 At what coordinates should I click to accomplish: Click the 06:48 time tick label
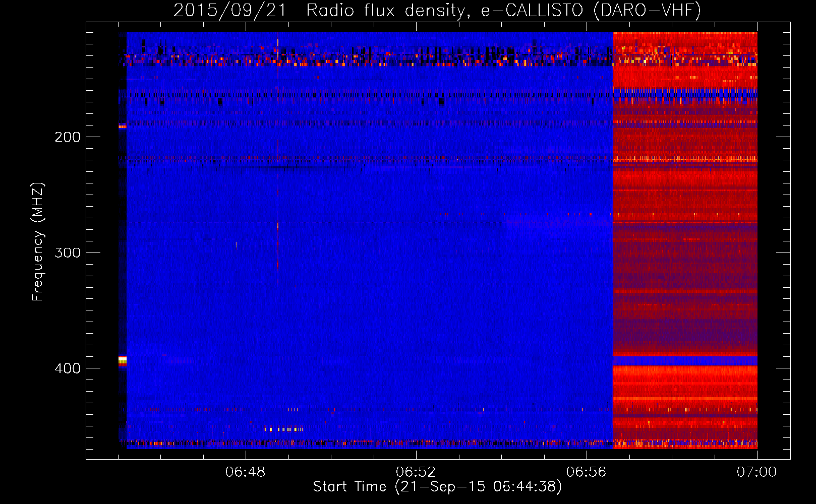(x=246, y=472)
